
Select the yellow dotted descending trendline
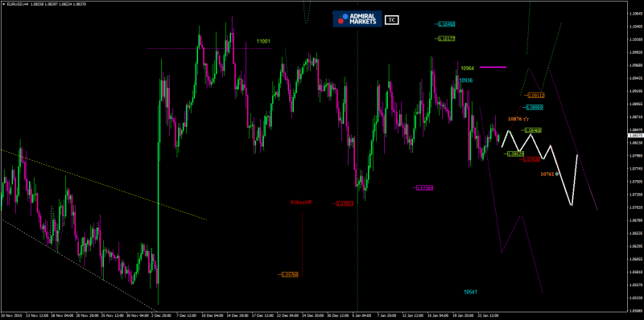click(103, 185)
